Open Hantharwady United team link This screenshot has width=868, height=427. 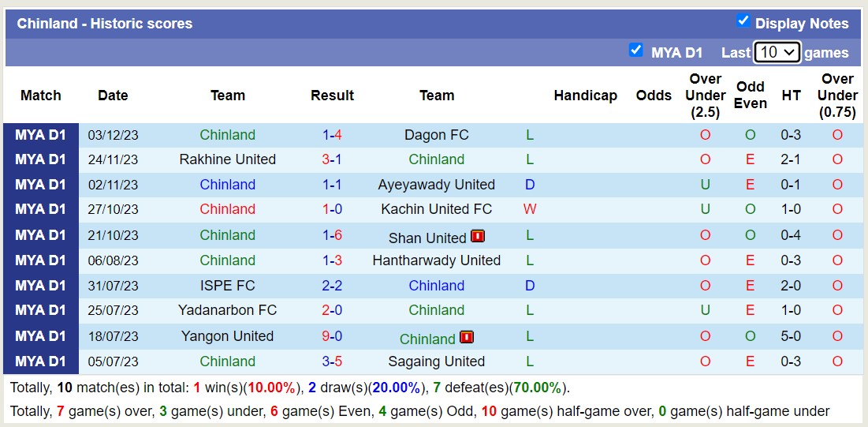point(436,260)
